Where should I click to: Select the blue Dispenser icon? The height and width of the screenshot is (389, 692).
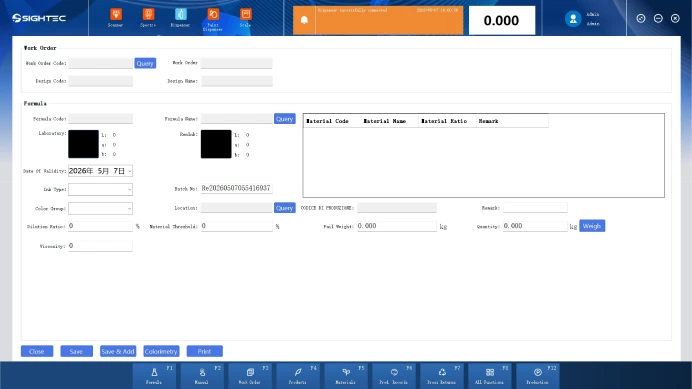pyautogui.click(x=181, y=18)
